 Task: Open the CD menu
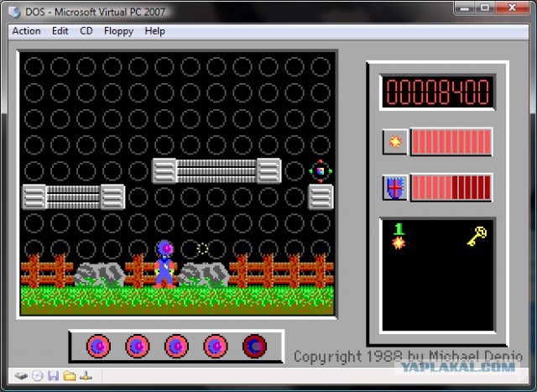86,31
